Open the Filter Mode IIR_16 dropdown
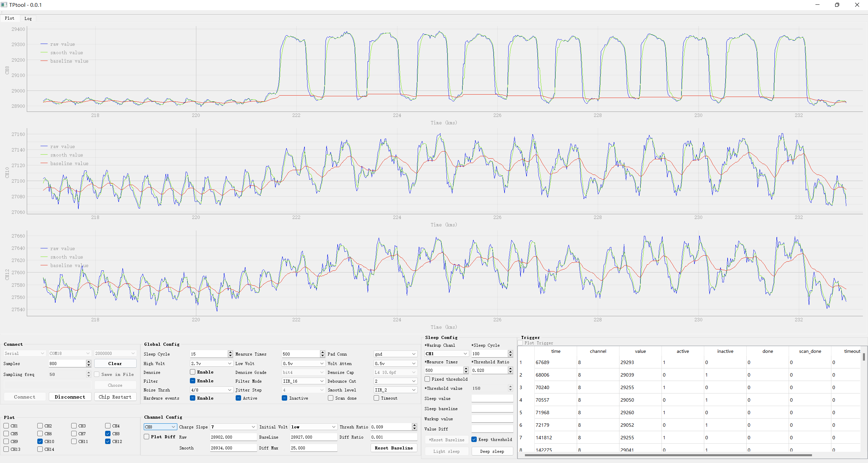868x463 pixels. click(303, 381)
